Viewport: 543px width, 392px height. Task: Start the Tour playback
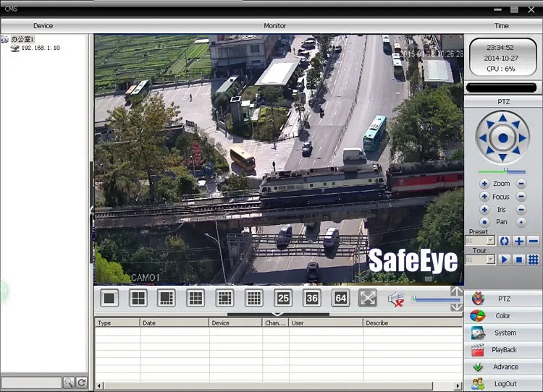pos(504,260)
